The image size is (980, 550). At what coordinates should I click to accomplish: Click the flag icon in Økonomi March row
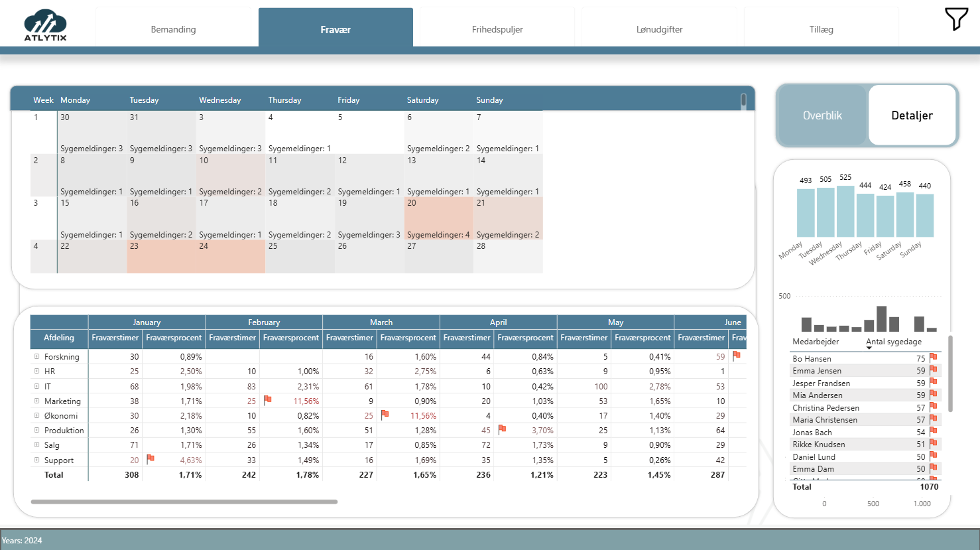pyautogui.click(x=385, y=415)
